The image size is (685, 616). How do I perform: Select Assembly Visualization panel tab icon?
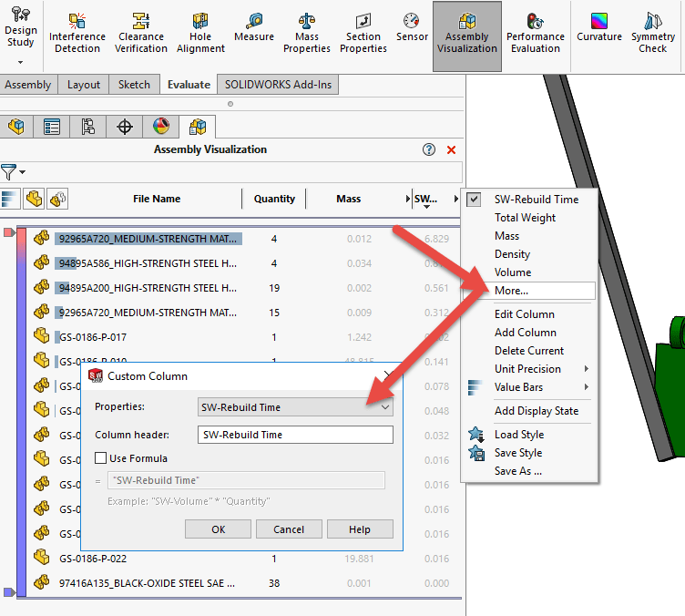[198, 128]
